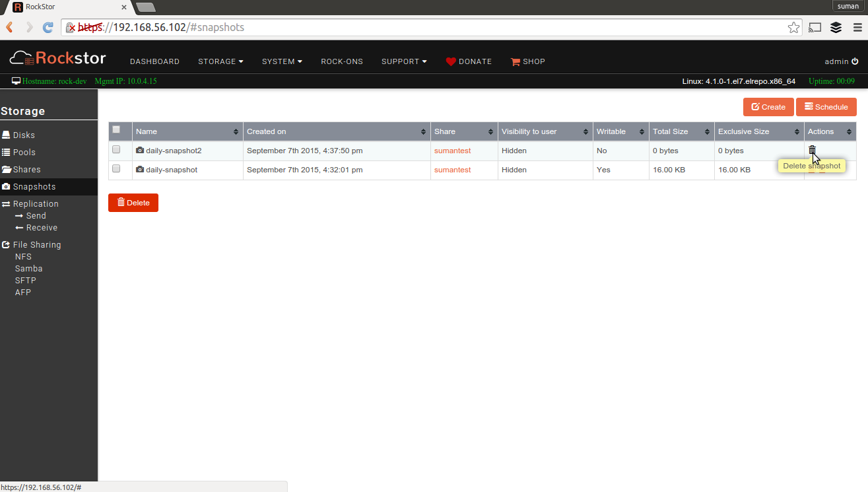Click the Schedule button
Image resolution: width=868 pixels, height=492 pixels.
pos(826,107)
